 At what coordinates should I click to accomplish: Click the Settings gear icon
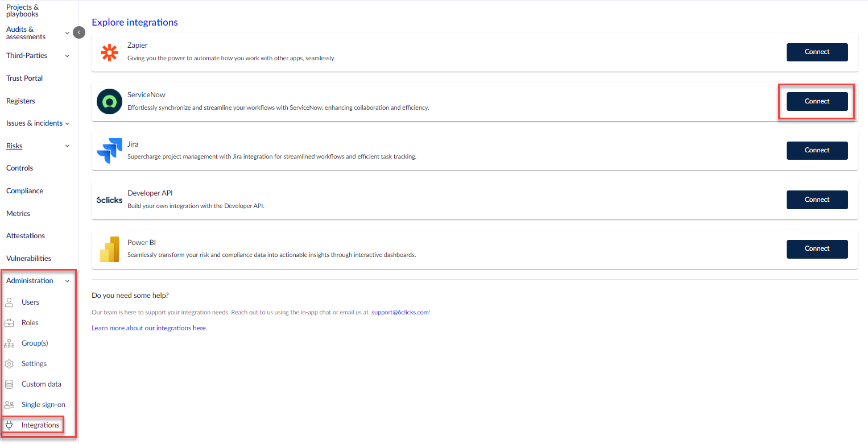[x=9, y=364]
